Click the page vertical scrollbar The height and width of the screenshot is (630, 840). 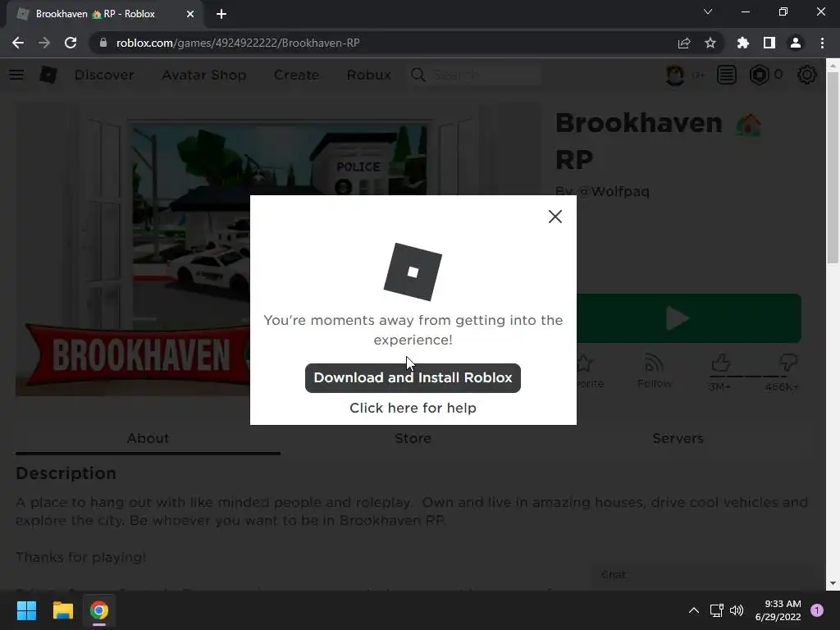(832, 167)
